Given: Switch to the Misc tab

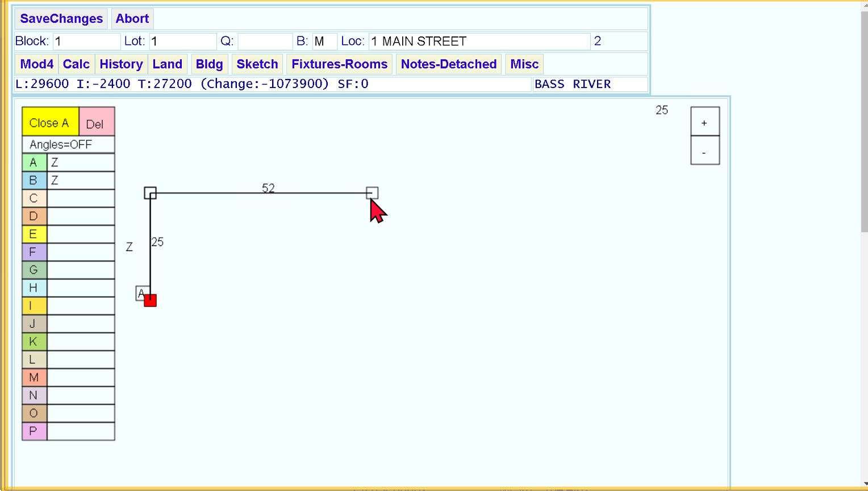Looking at the screenshot, I should tap(524, 64).
